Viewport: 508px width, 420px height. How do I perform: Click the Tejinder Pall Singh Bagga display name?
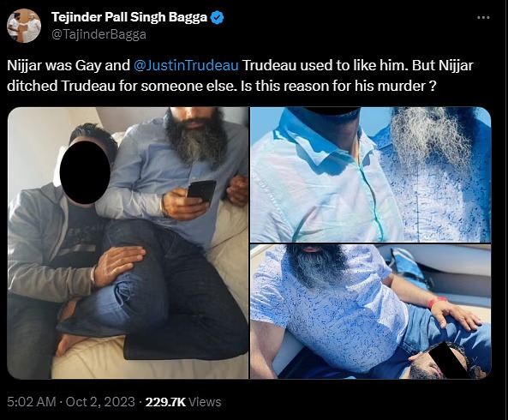(129, 17)
